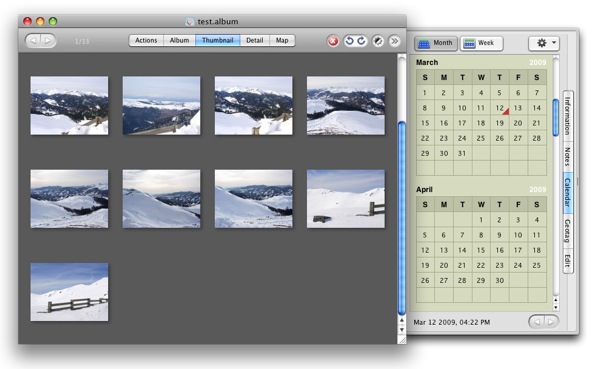
Task: Select fourth thumbnail in top row
Action: [346, 106]
